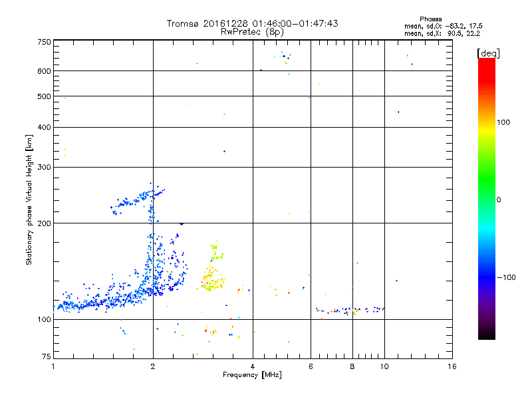Click the y-axis tick label '600'
The width and height of the screenshot is (532, 399).
44,71
